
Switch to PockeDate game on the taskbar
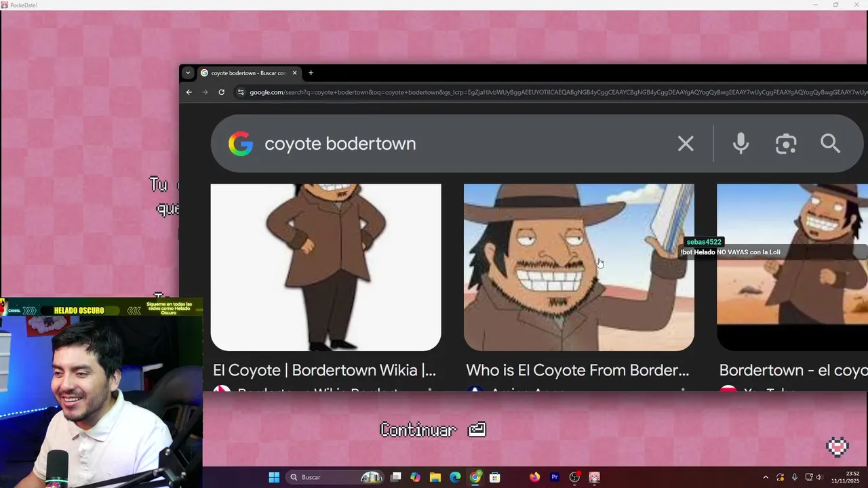595,477
